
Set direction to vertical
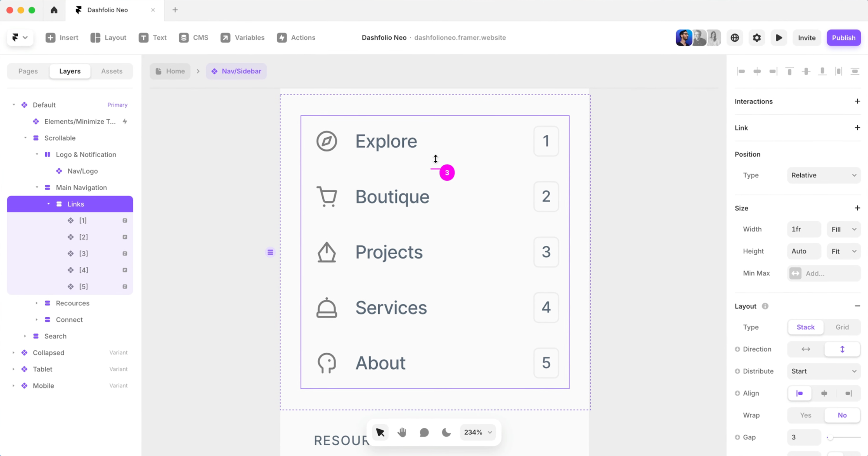coord(842,349)
